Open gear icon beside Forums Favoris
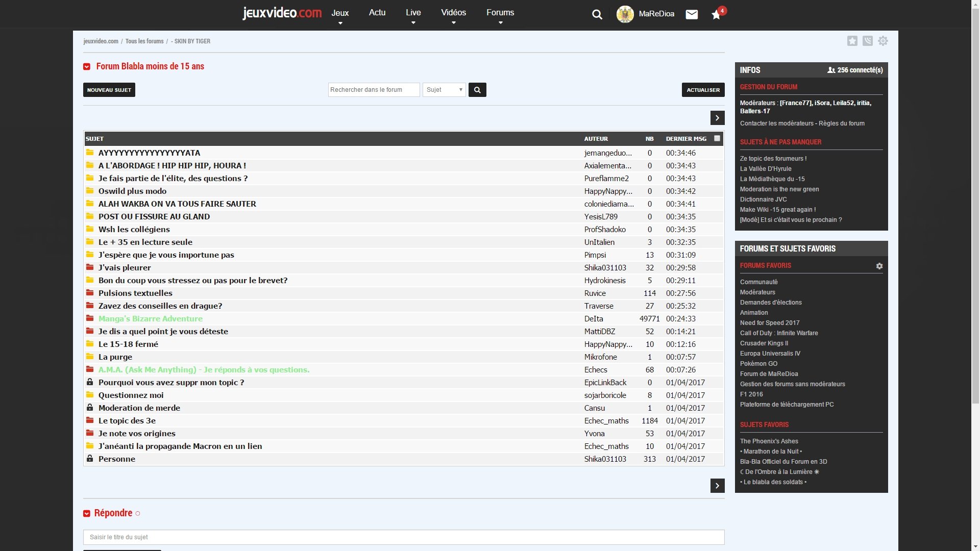980x551 pixels. tap(879, 266)
